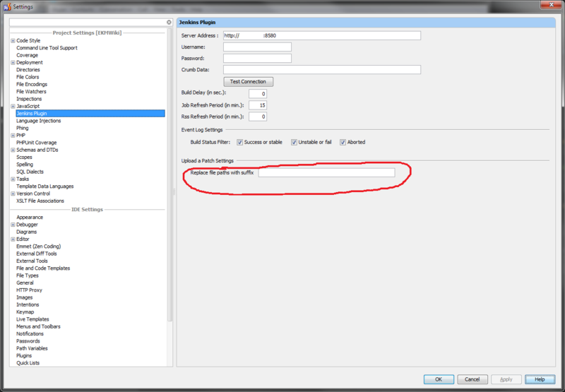Clear the settings search box icon
The width and height of the screenshot is (565, 392).
pyautogui.click(x=169, y=23)
